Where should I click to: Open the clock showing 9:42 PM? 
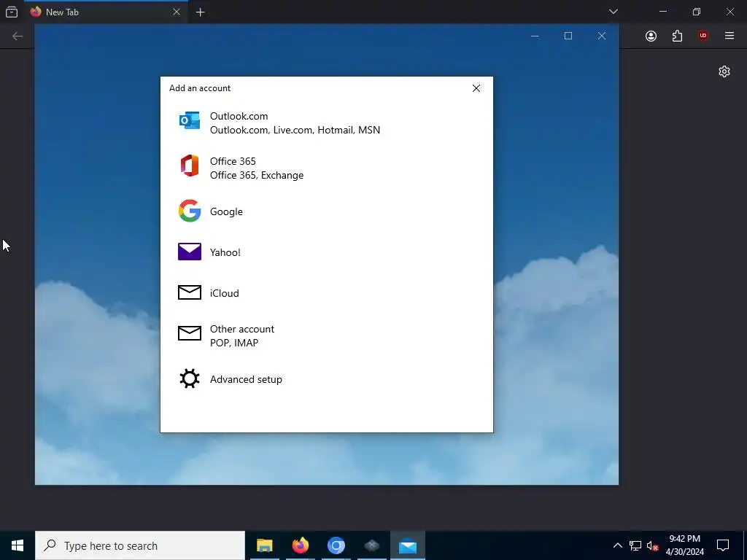coord(684,545)
